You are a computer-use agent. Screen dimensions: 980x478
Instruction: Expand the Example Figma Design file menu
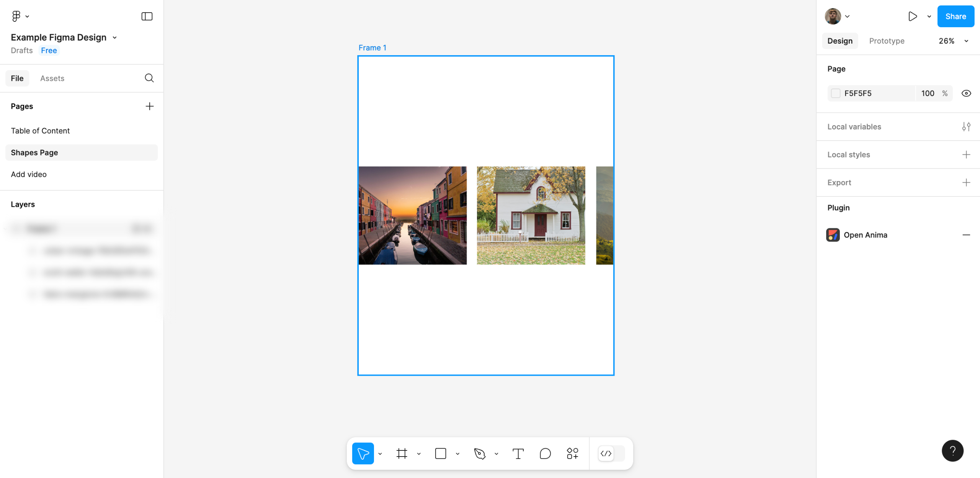point(114,38)
